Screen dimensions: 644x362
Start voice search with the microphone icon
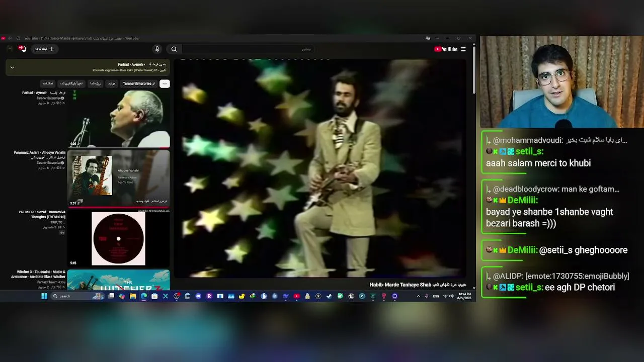(x=157, y=49)
